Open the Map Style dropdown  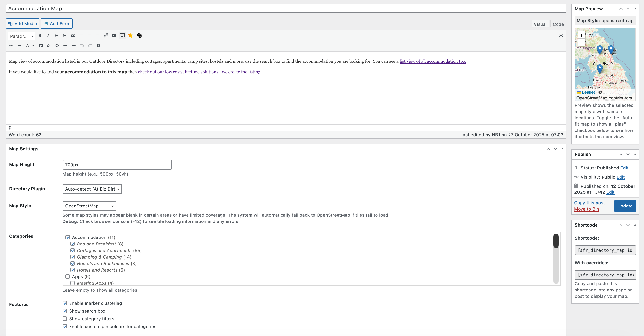(89, 206)
